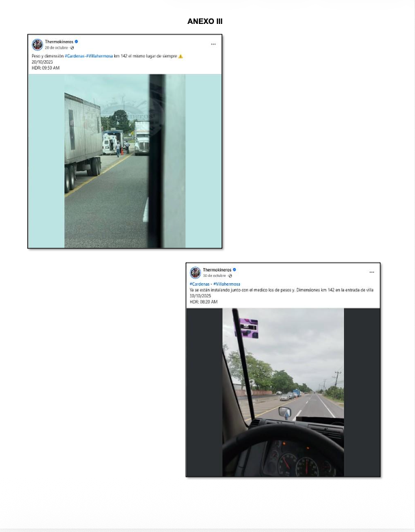Image resolution: width=415 pixels, height=532 pixels.
Task: Click the '30 de octubre' post date
Action: click(215, 276)
